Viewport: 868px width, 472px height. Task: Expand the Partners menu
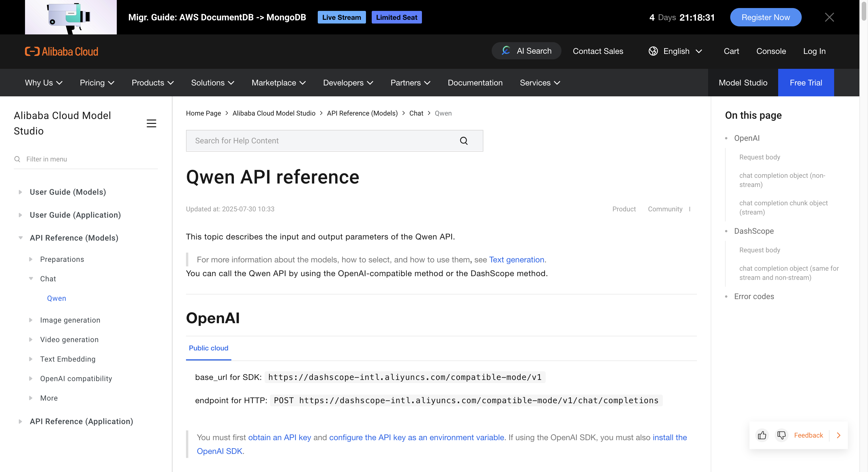pos(410,83)
